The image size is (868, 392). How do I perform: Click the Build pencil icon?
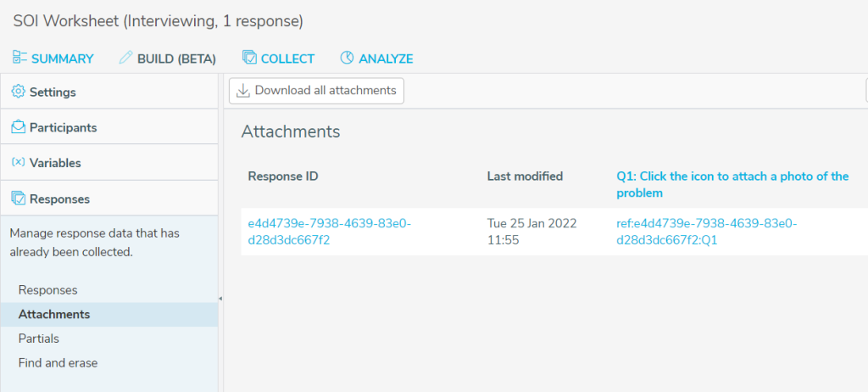126,59
